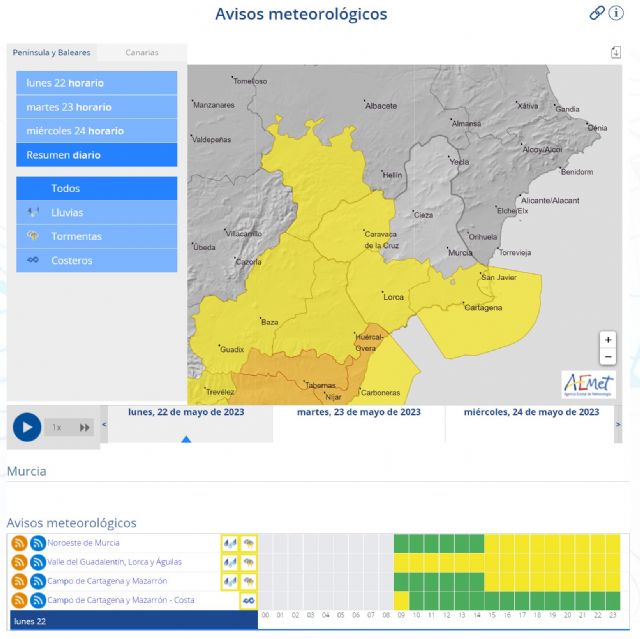
Task: Select lunes 22 horario
Action: [x=97, y=83]
